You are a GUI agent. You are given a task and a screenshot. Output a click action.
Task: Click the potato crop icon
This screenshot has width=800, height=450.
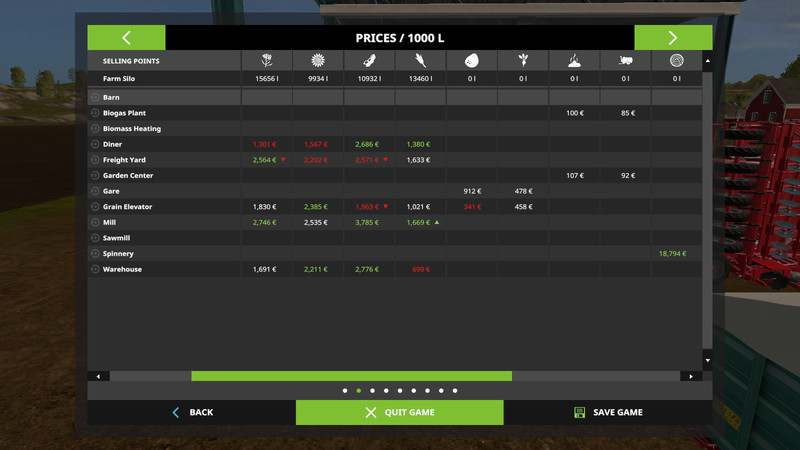tap(471, 61)
